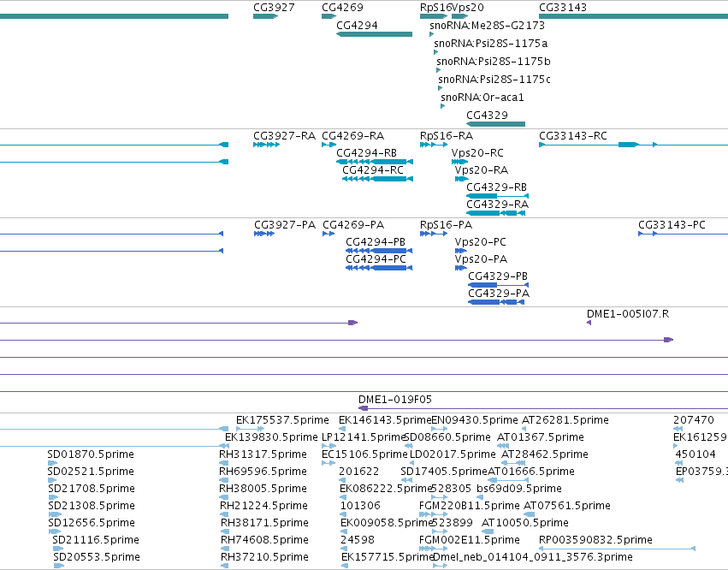Click the RpS16 gene label
Viewport: 728px width, 570px height.
tap(435, 8)
